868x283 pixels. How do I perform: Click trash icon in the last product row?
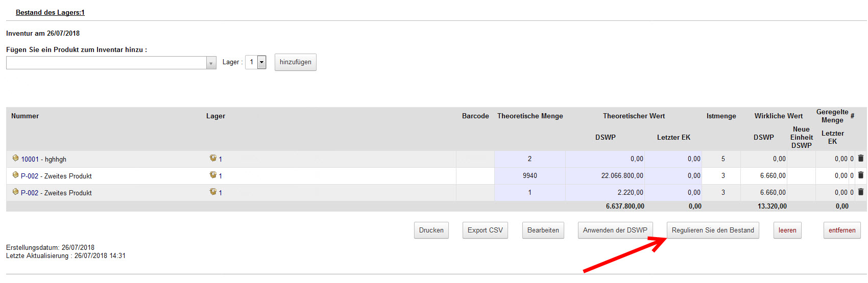coord(860,192)
